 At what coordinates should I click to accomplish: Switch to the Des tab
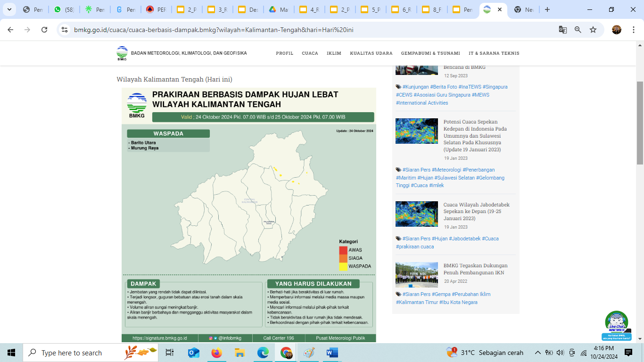click(248, 9)
